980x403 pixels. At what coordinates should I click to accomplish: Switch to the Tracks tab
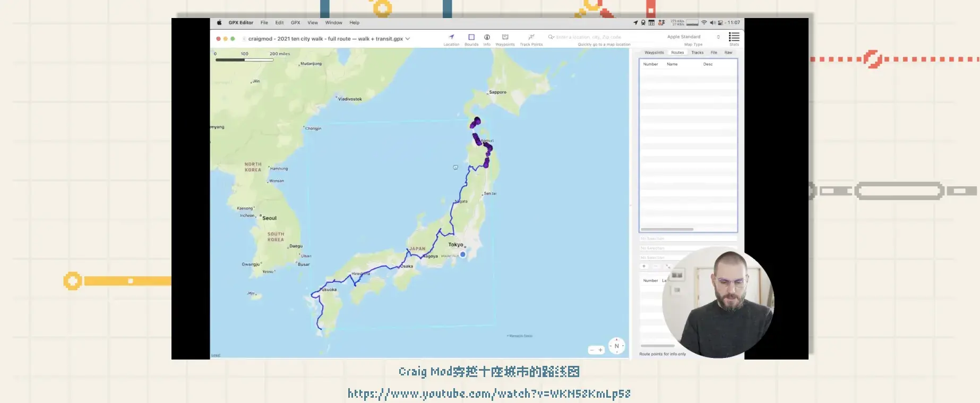[x=697, y=52]
